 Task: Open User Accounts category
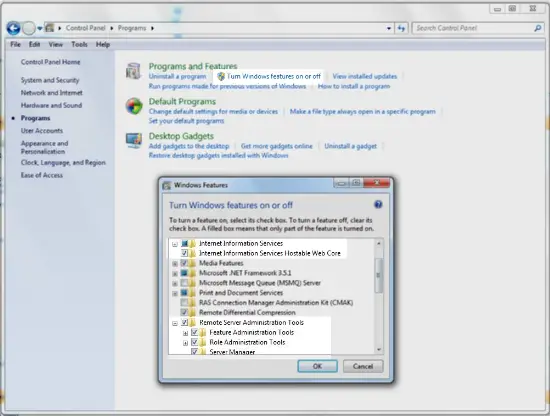(42, 130)
